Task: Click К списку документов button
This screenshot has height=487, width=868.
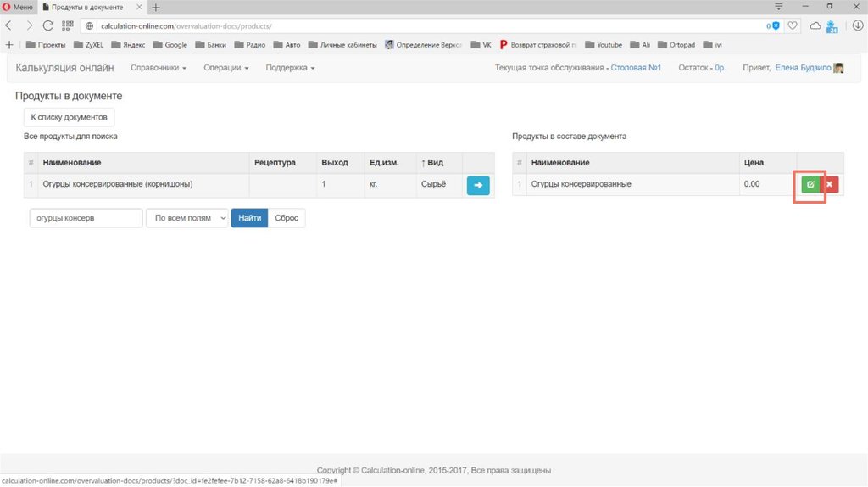Action: [69, 117]
